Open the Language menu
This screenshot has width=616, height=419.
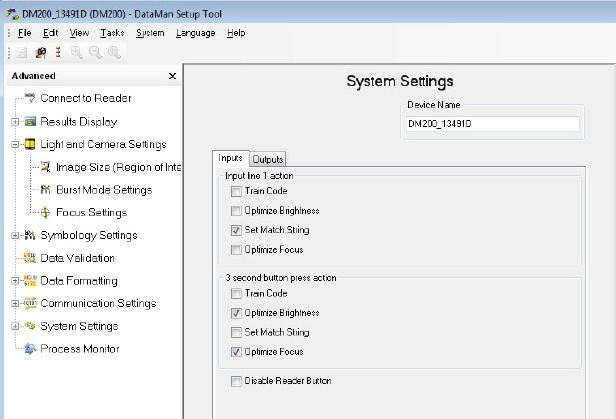[x=195, y=33]
